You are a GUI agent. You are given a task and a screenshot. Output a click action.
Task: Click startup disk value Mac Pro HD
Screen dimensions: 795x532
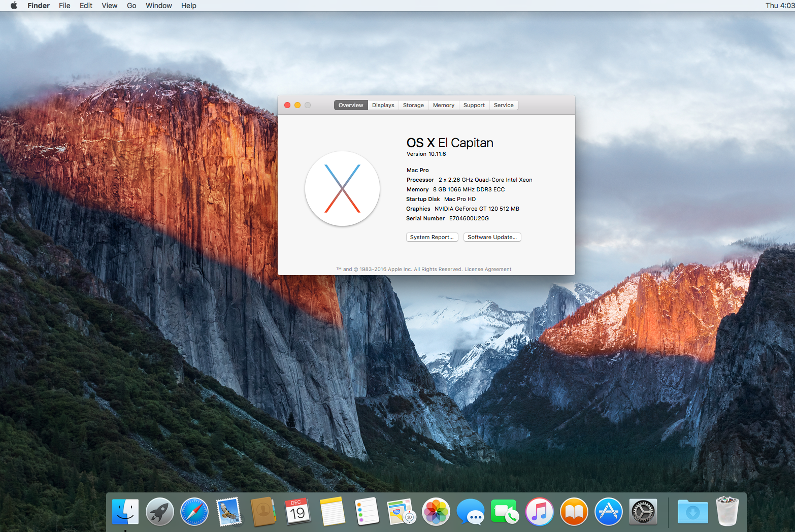coord(460,199)
